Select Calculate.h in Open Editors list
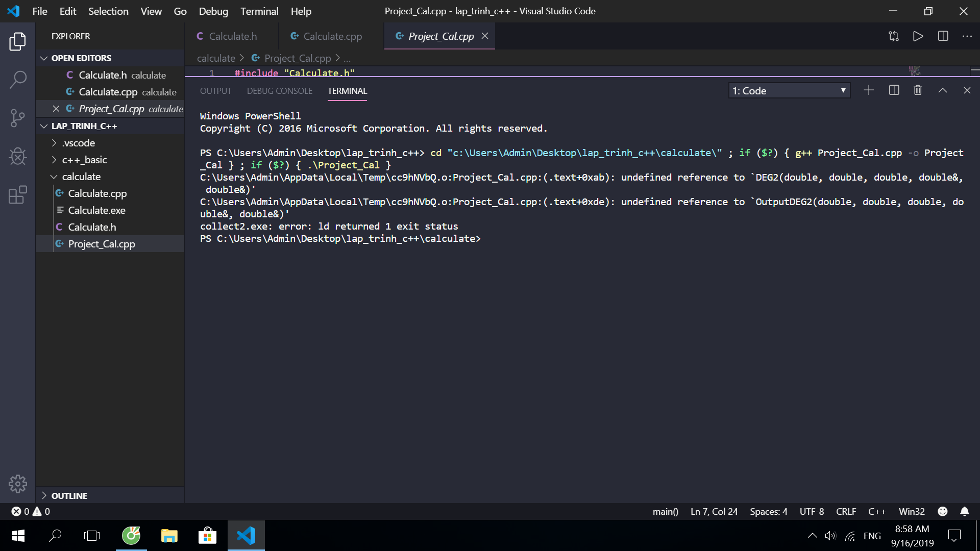 pos(110,75)
